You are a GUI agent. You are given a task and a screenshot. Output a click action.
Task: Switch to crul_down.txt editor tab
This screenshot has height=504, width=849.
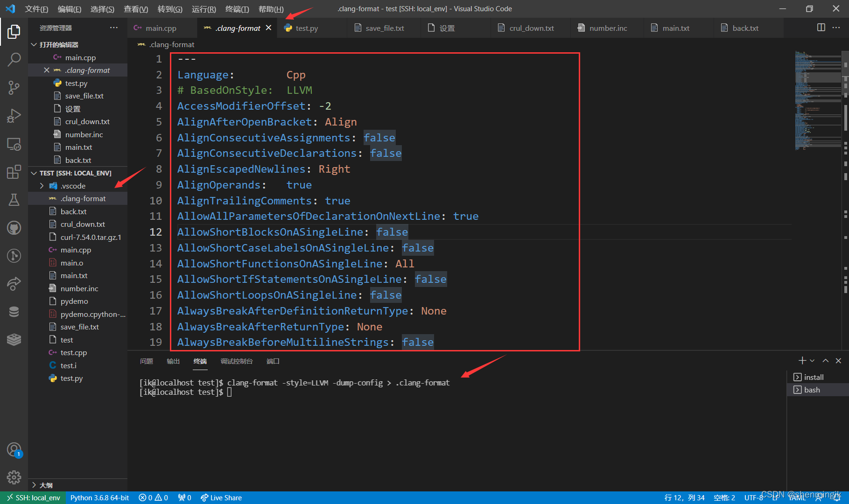(532, 28)
